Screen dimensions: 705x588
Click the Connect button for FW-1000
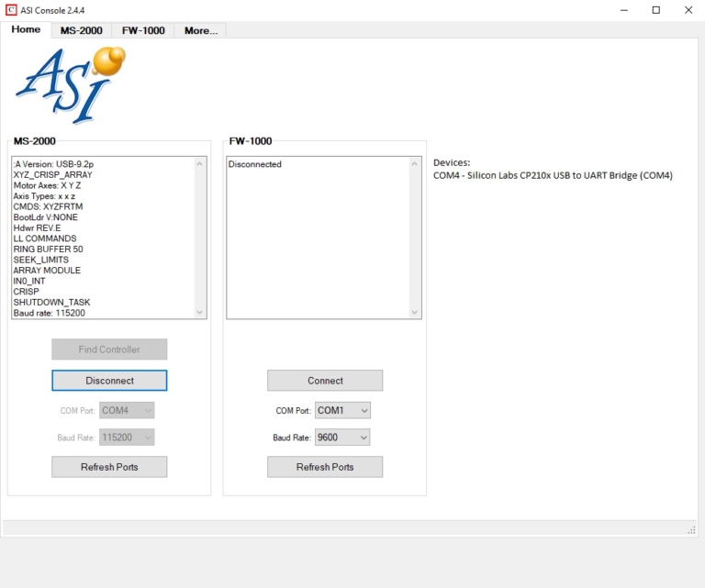pyautogui.click(x=325, y=381)
